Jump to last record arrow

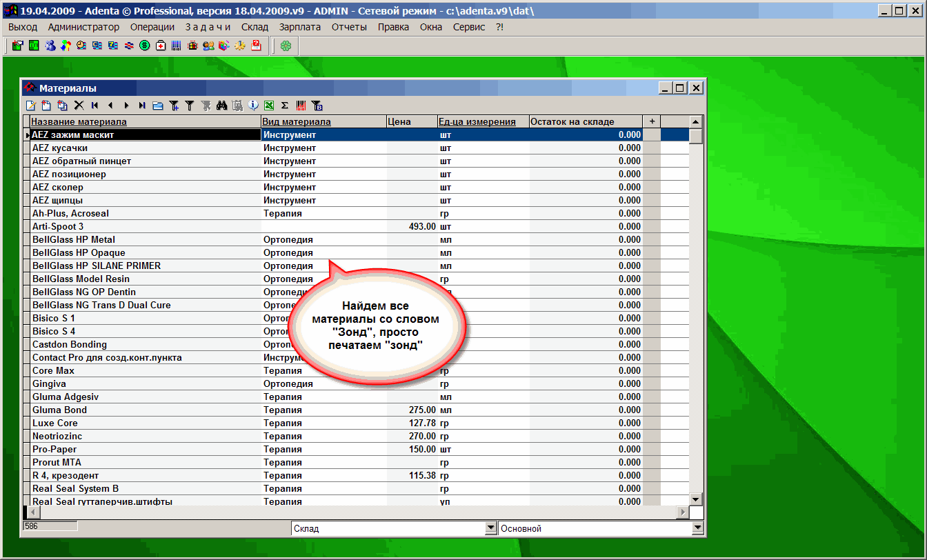(141, 106)
